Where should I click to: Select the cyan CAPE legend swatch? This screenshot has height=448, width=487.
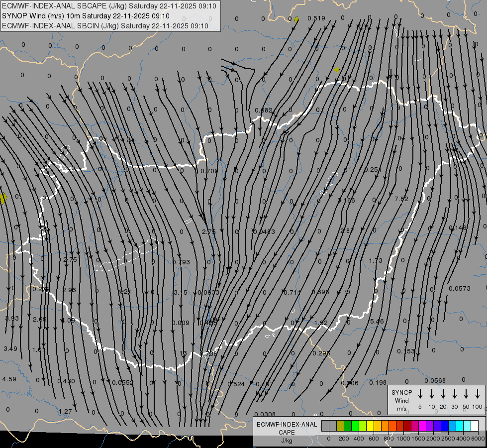[x=460, y=426]
